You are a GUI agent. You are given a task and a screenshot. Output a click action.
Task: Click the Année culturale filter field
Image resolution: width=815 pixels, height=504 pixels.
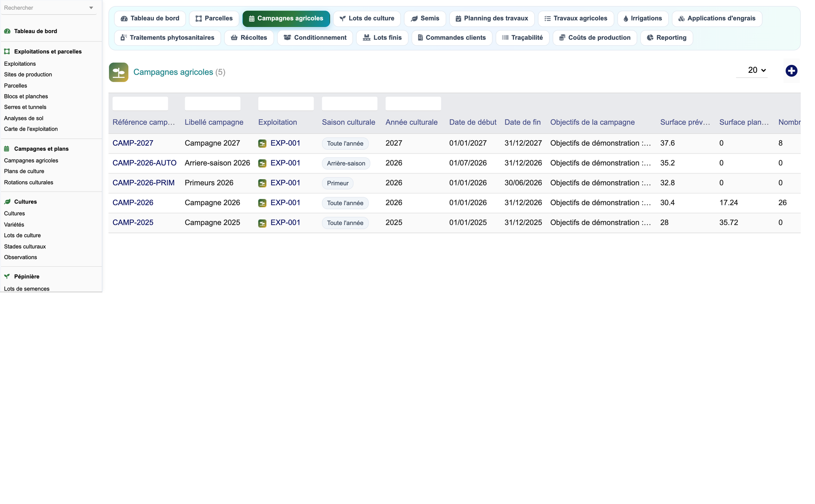pyautogui.click(x=413, y=103)
